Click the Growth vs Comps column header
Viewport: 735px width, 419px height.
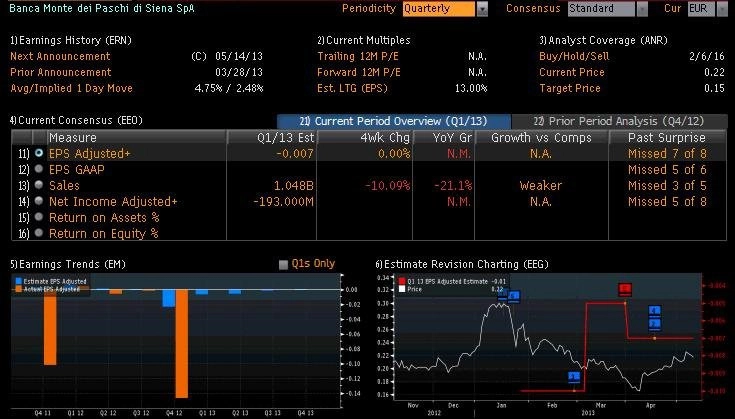click(x=541, y=138)
